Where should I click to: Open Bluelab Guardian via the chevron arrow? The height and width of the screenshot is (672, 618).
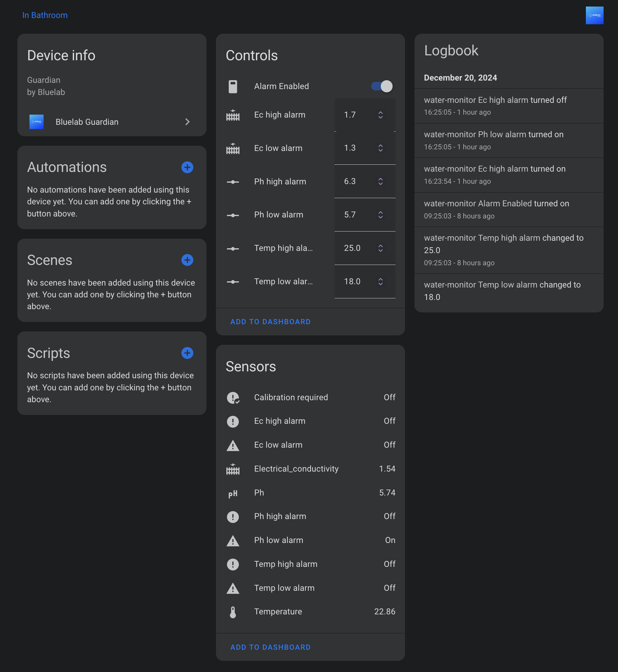187,121
